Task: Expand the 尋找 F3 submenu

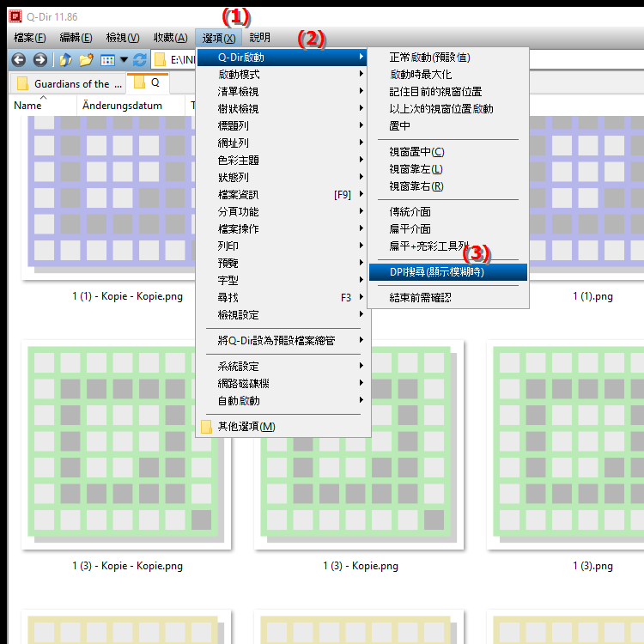Action: 283,298
